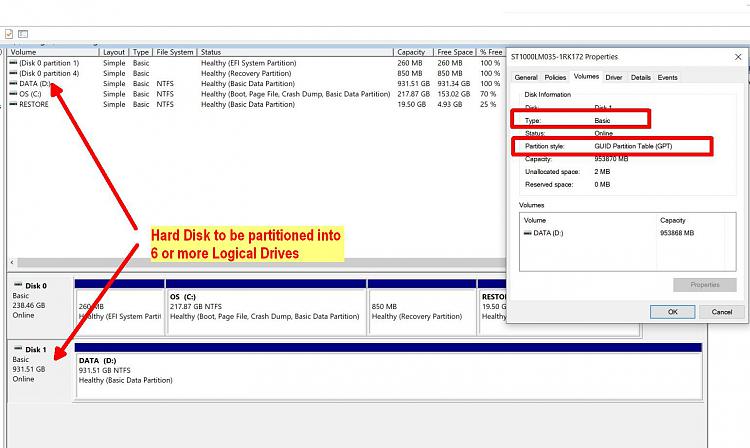Sort by the % Free column header
The image size is (750, 448).
click(x=491, y=52)
